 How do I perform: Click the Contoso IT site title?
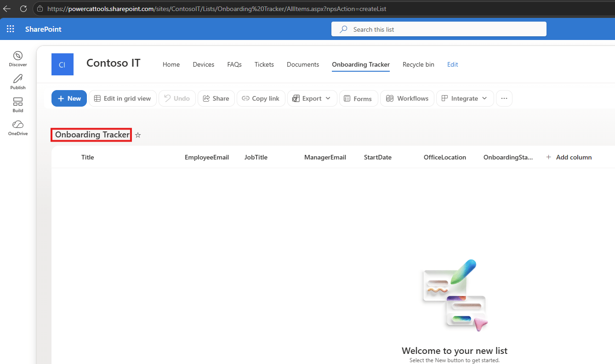(x=114, y=63)
